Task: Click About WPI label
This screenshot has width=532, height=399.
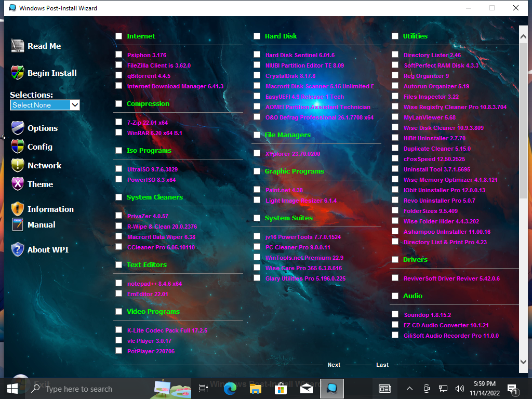Action: click(x=48, y=250)
